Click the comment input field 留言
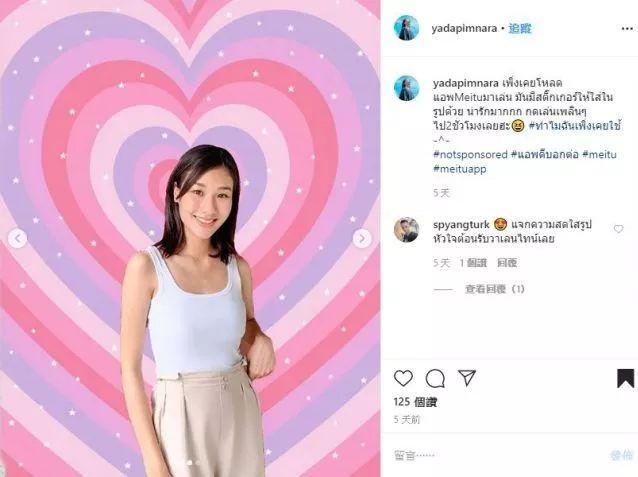This screenshot has width=638, height=477. 498,455
